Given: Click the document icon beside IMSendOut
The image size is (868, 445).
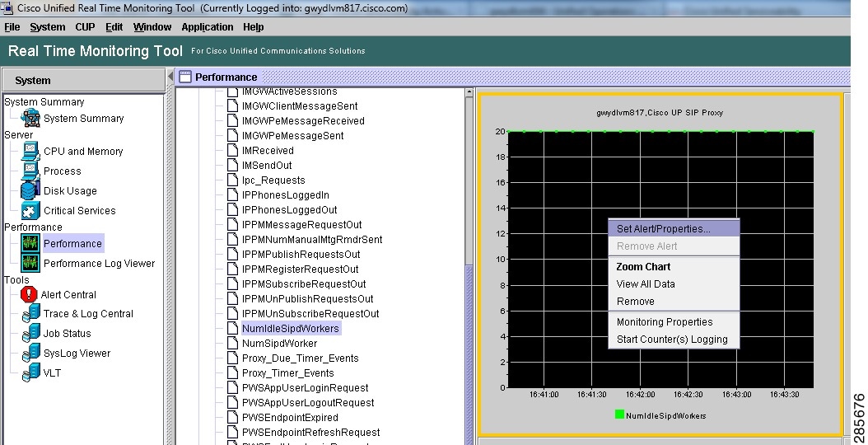Looking at the screenshot, I should [233, 165].
